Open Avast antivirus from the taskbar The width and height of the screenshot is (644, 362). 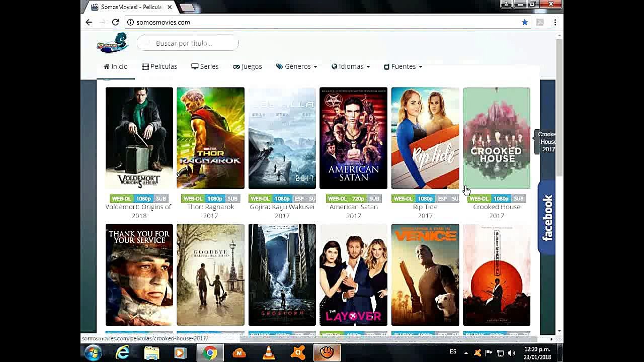(298, 353)
